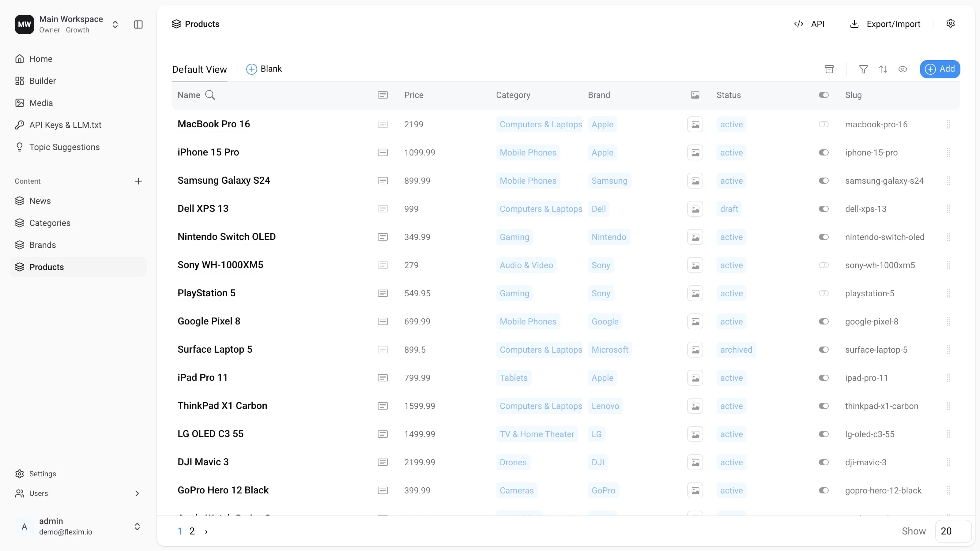This screenshot has height=551, width=980.
Task: Toggle the iPhone 15 Pro switch
Action: coord(824,152)
